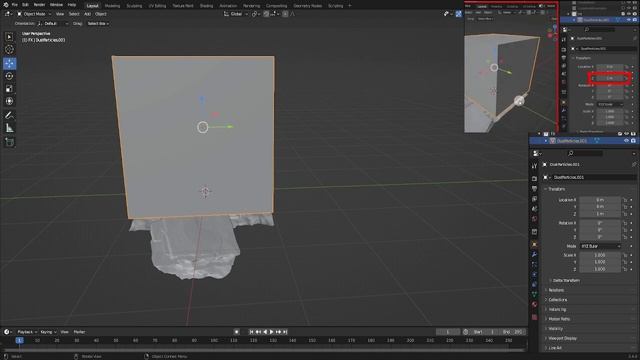Screen dimensions: 640x360
Task: Open the Output properties tab
Action: point(534,189)
